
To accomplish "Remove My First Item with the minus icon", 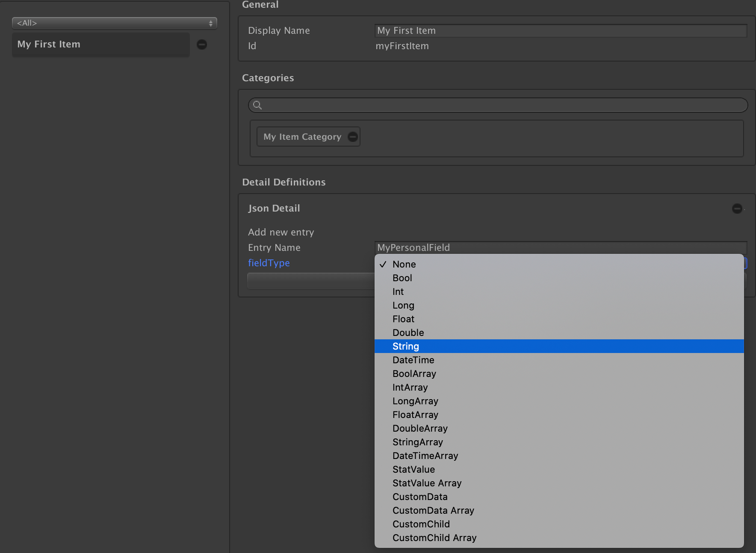I will 202,44.
